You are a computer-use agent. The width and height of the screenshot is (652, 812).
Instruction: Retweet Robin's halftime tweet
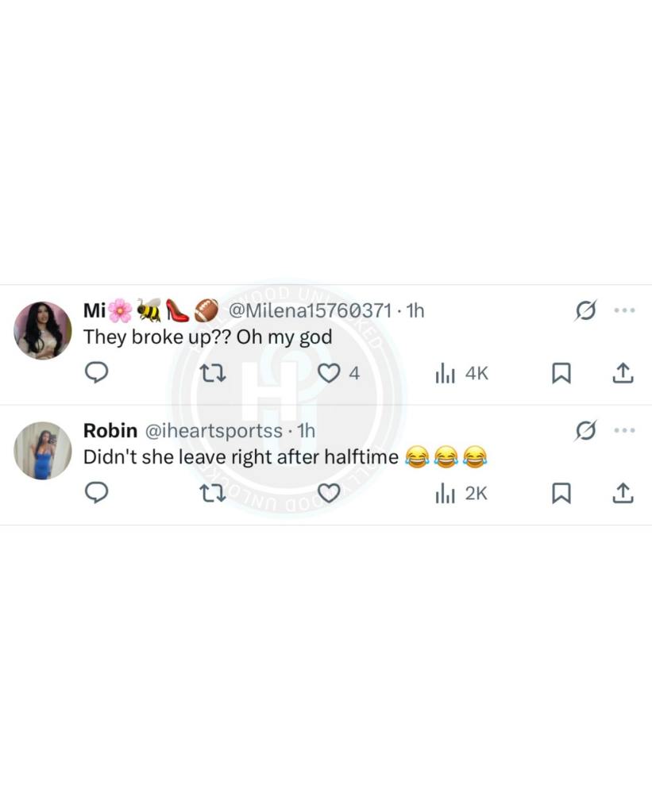(213, 493)
